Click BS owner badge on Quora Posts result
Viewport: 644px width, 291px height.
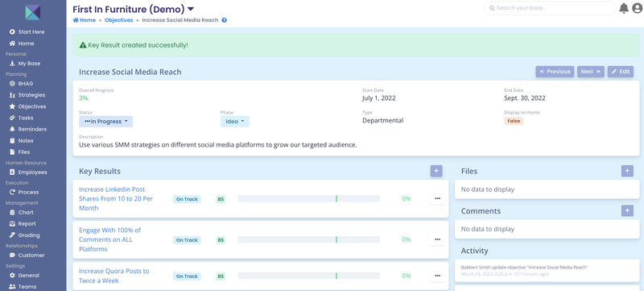click(221, 276)
